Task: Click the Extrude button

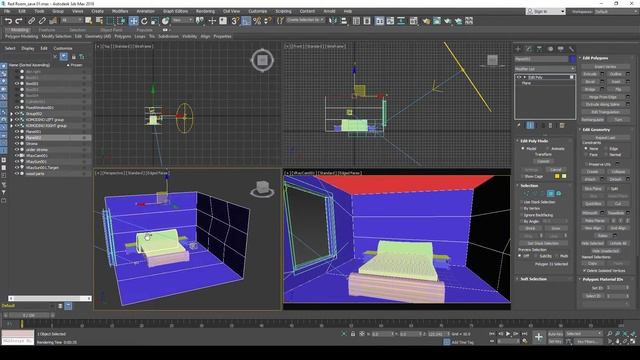Action: pos(590,74)
